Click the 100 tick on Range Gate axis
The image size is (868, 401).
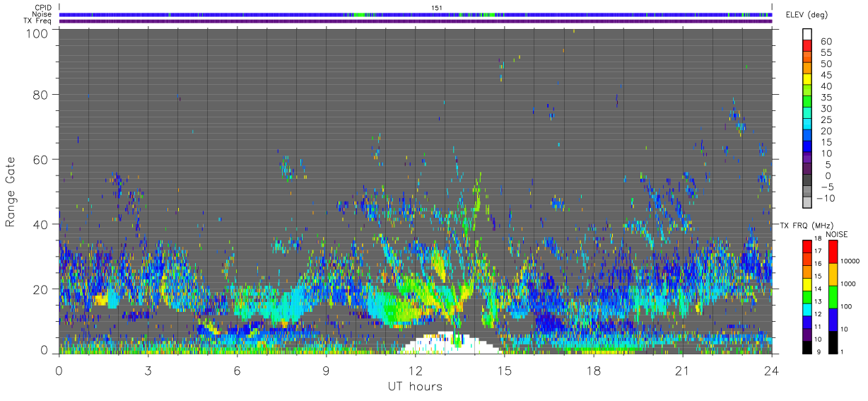click(x=37, y=33)
